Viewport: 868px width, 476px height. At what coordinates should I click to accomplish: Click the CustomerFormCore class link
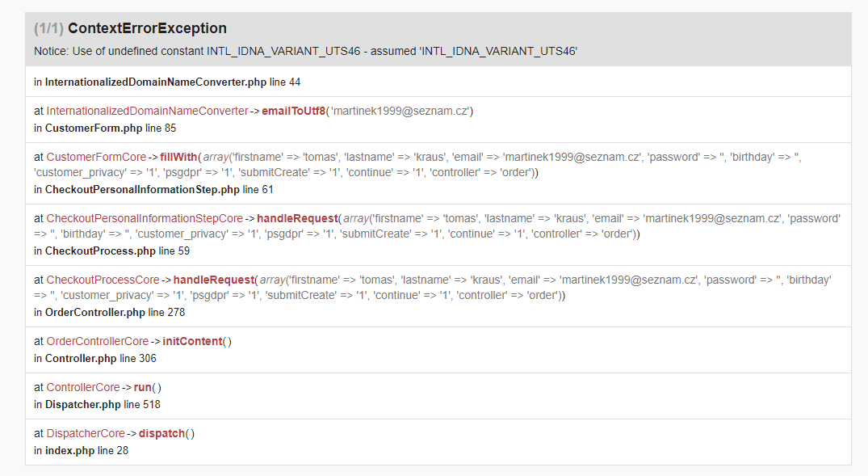(x=100, y=156)
